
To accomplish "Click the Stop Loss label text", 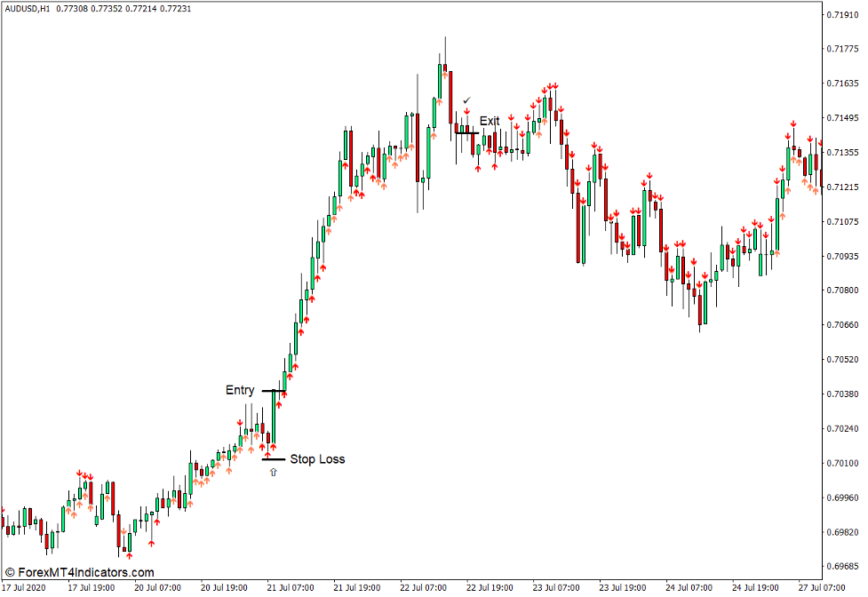I will coord(317,458).
